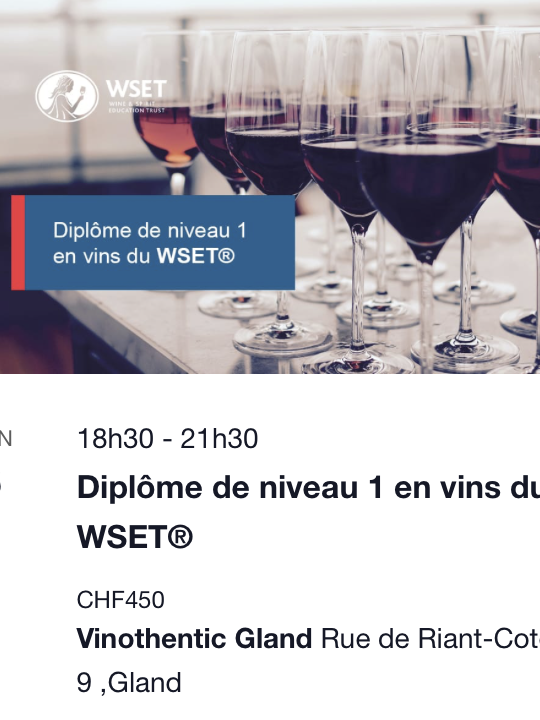Image resolution: width=540 pixels, height=720 pixels.
Task: Click the white WSET wordmark in banner
Action: tap(136, 88)
